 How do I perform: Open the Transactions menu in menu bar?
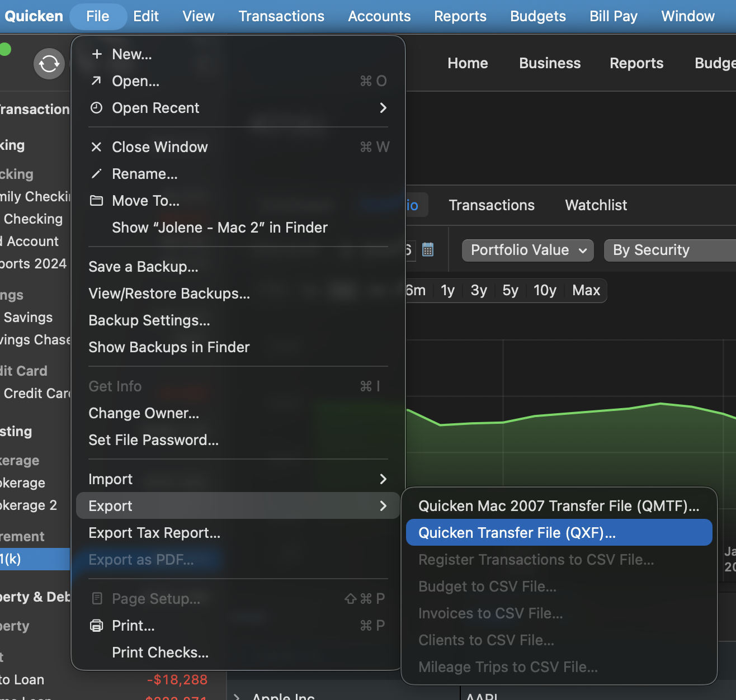pyautogui.click(x=281, y=16)
